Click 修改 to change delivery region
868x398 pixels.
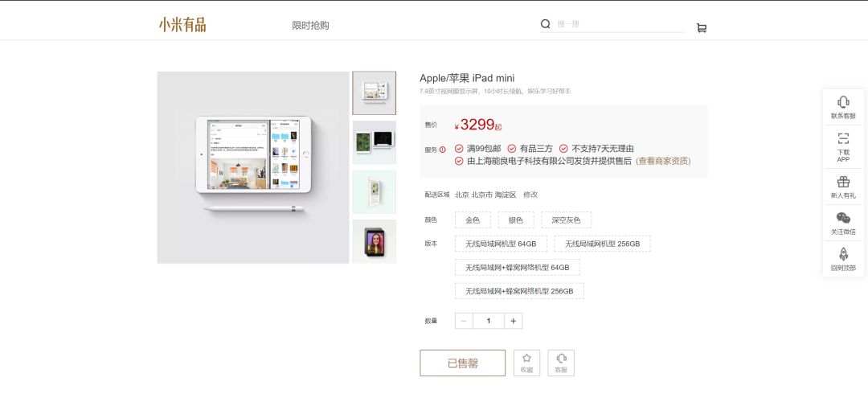pyautogui.click(x=530, y=195)
